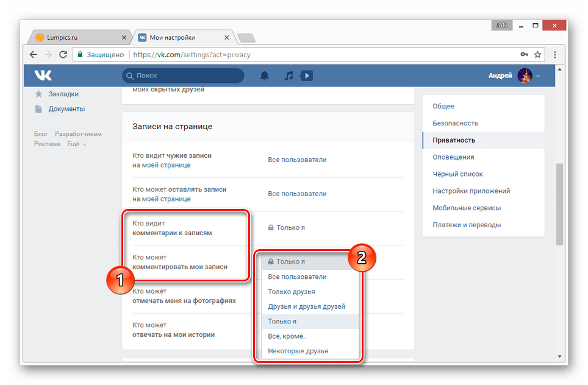Bookmark page with the star icon
The width and height of the screenshot is (588, 385).
coord(538,55)
